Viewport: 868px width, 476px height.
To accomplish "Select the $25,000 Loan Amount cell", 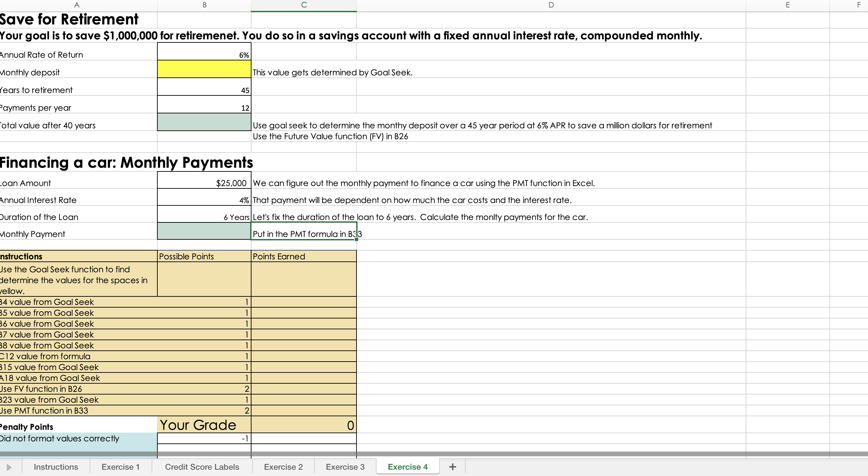I will coord(204,180).
